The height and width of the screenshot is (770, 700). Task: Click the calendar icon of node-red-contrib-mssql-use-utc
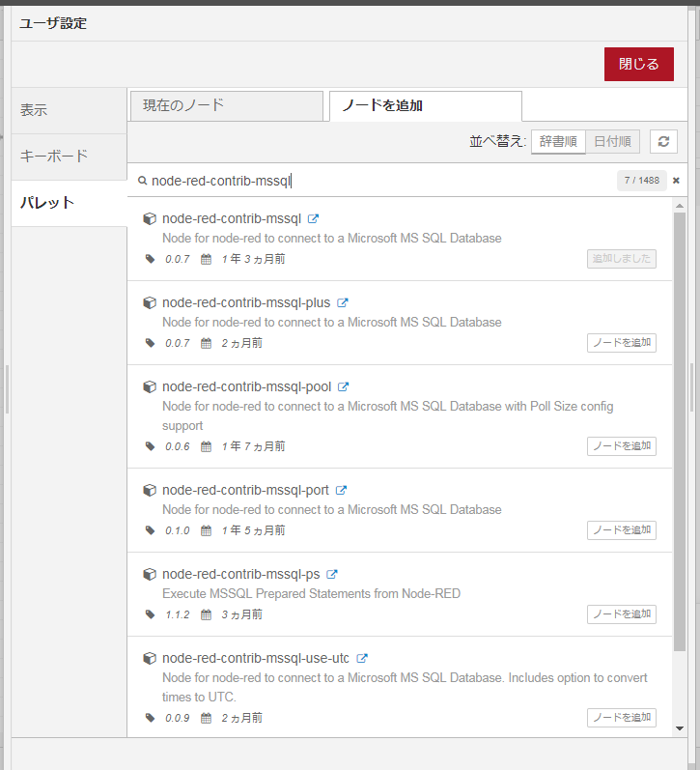coord(207,718)
